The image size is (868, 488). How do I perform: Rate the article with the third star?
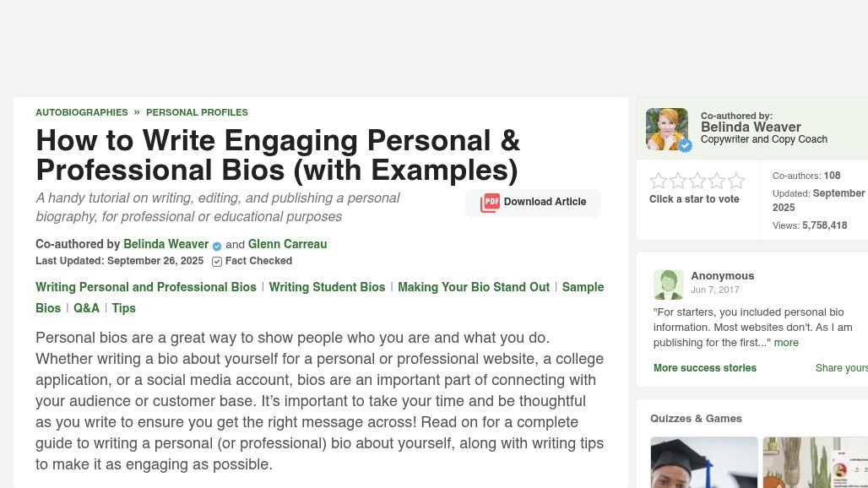[x=697, y=181]
